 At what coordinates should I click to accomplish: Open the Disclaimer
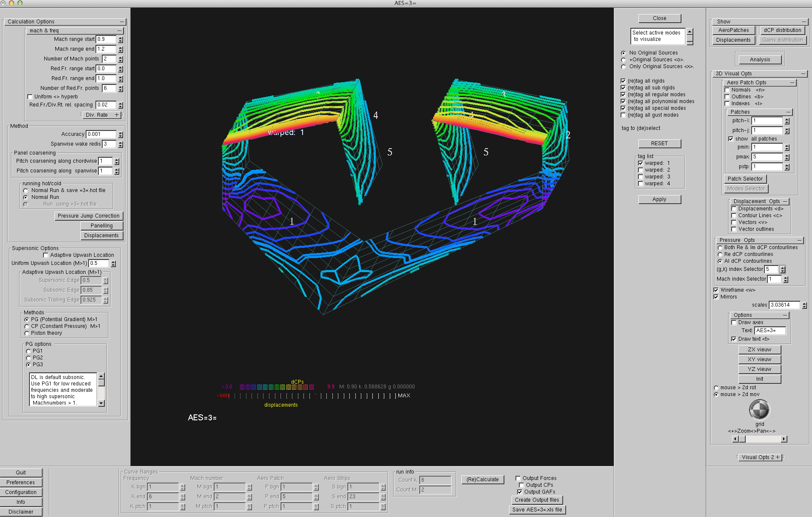point(21,512)
